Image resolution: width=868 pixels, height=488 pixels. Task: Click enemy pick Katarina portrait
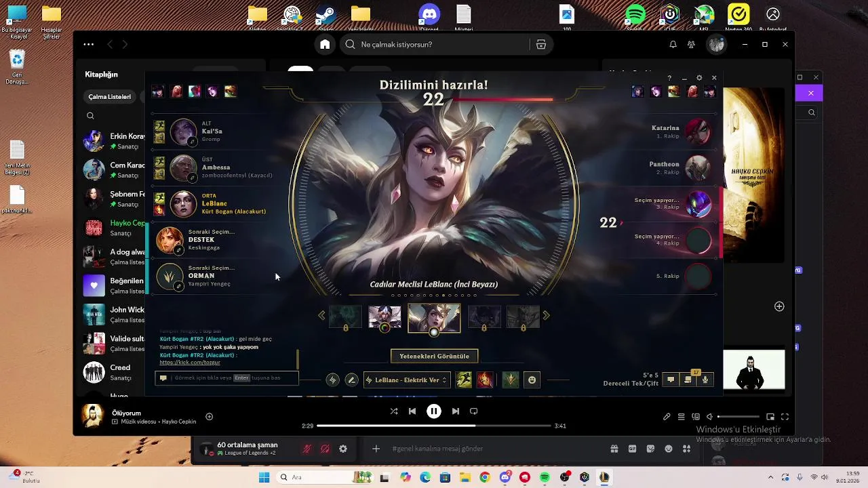click(698, 131)
